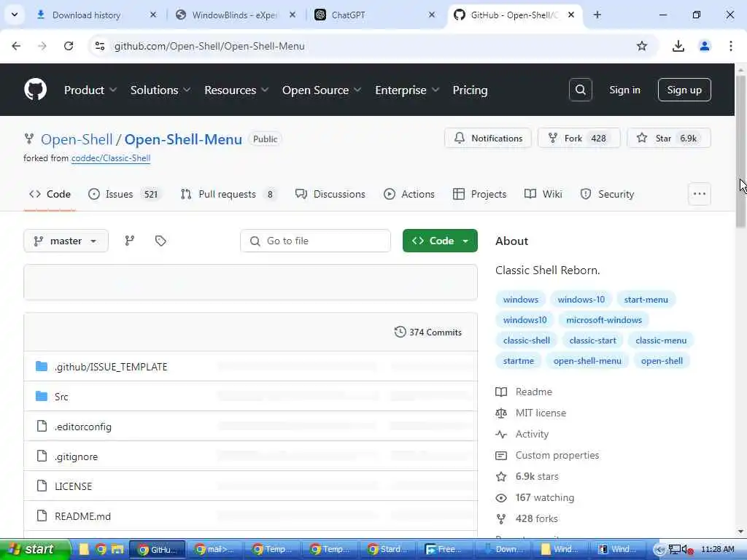View the 374 Commits history
The width and height of the screenshot is (747, 560).
(x=427, y=332)
